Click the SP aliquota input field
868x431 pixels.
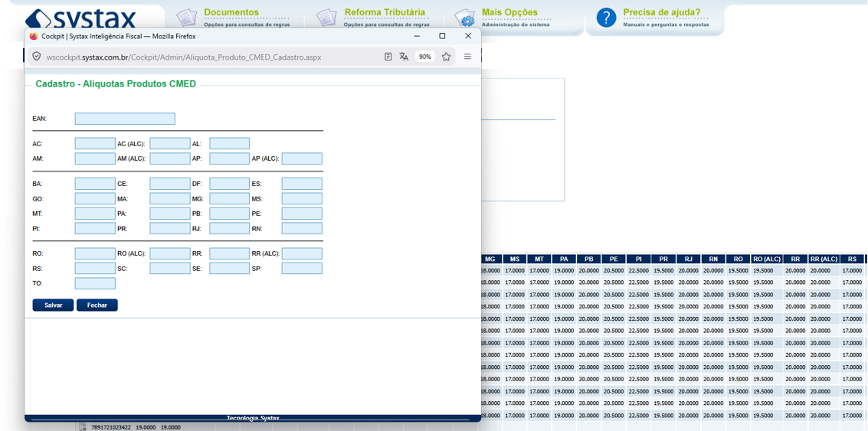tap(302, 269)
